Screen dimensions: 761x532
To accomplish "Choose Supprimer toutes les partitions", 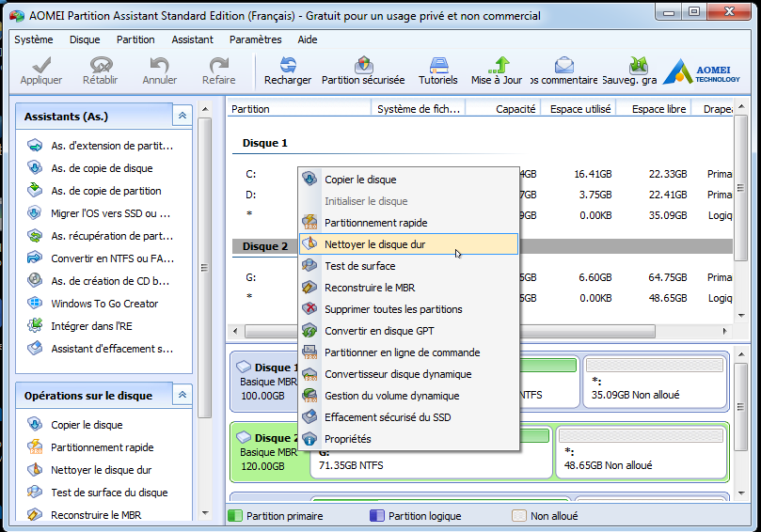I will [408, 309].
